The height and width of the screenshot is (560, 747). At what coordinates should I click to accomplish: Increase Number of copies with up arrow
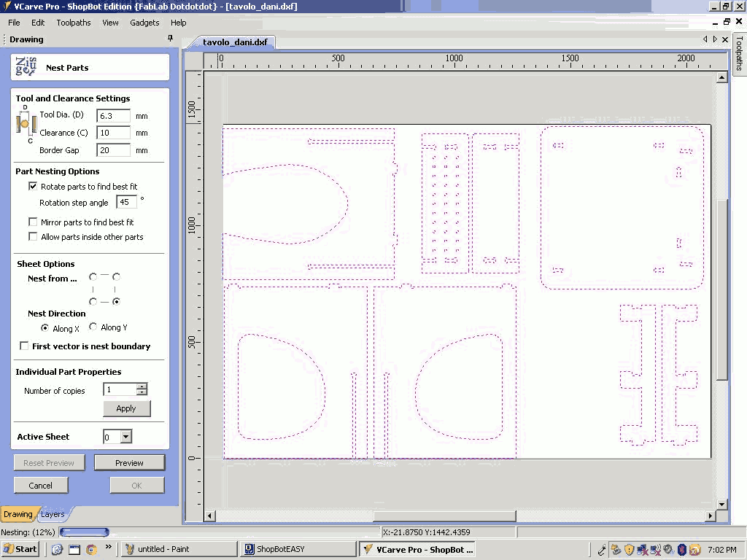[x=142, y=386]
